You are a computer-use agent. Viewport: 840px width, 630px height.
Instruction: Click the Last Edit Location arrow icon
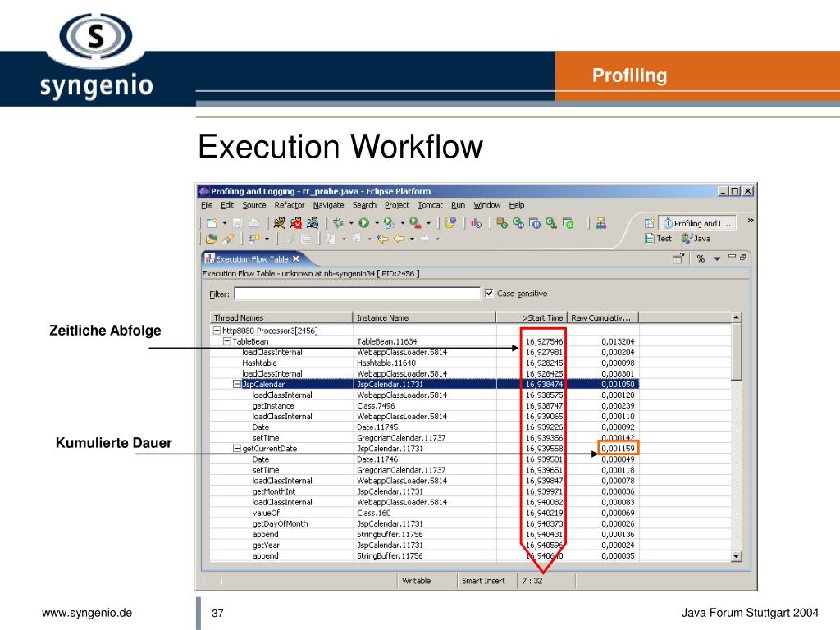(x=382, y=239)
